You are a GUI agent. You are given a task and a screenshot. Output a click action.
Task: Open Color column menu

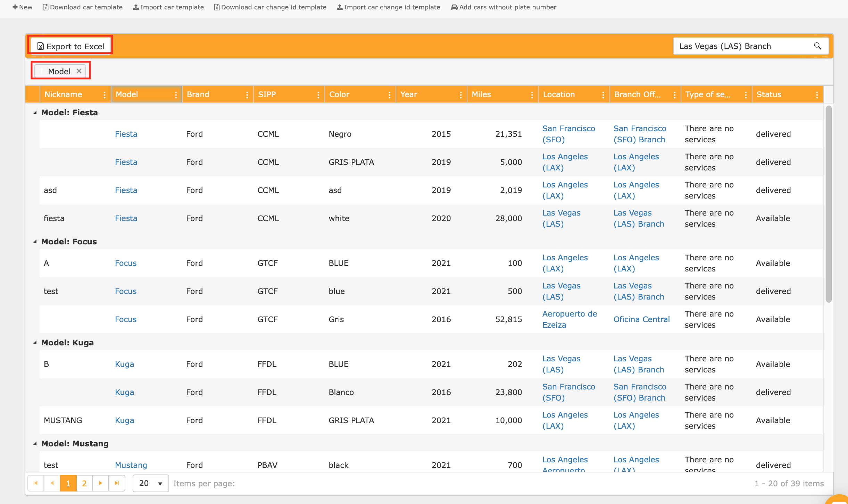click(x=389, y=94)
